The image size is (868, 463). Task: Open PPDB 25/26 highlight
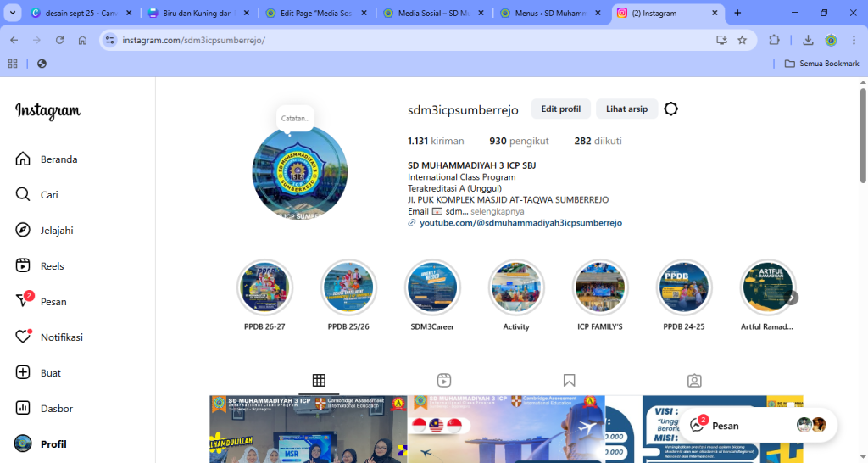click(x=348, y=295)
